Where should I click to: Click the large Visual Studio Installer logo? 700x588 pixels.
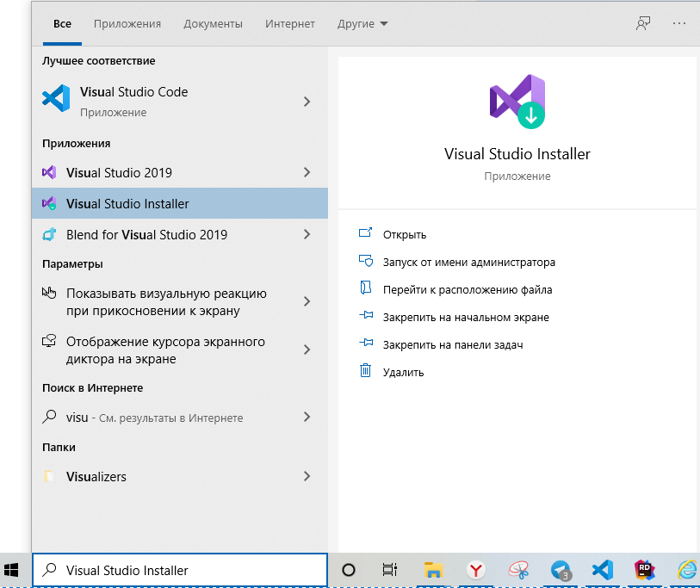[517, 102]
